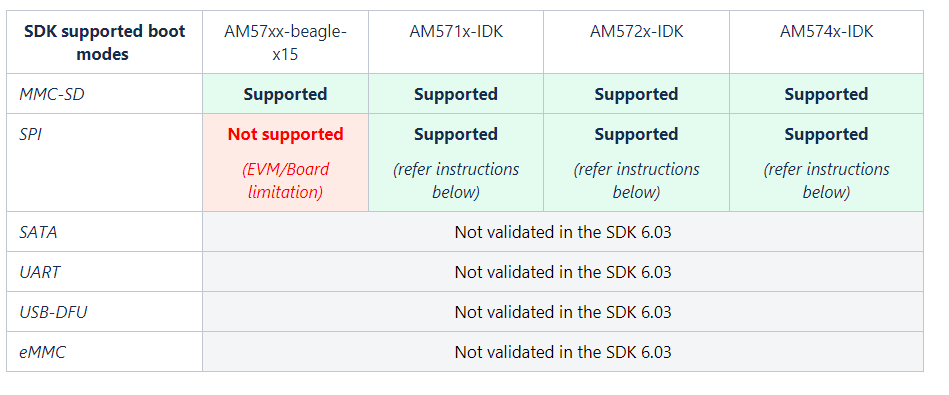Viewport: 949px width, 395px height.
Task: Click 'Supported' in MMC-SD row under AM574x-IDK
Action: [x=826, y=94]
